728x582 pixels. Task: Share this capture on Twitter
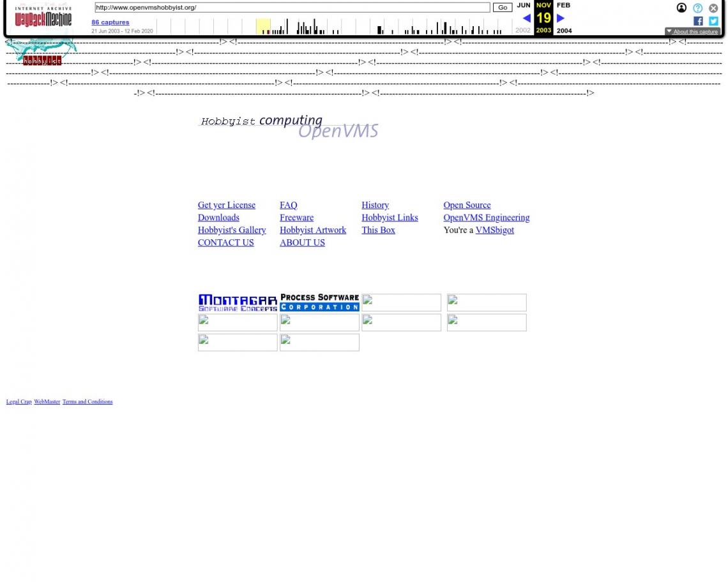click(x=713, y=21)
